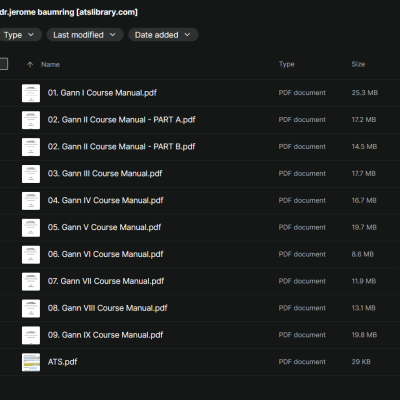Open 04. Gann IV Course Manual.pdf
This screenshot has width=400, height=400.
click(105, 200)
